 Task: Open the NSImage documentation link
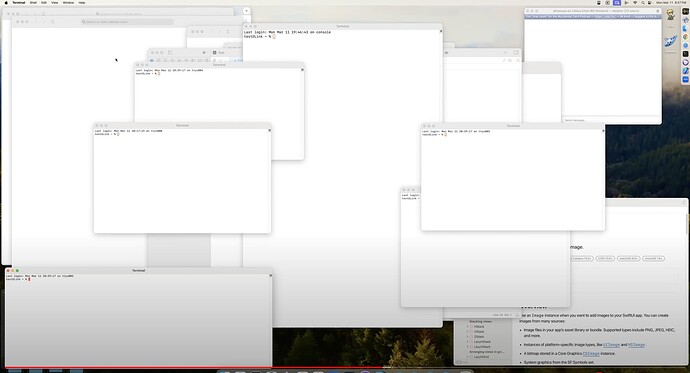click(636, 345)
